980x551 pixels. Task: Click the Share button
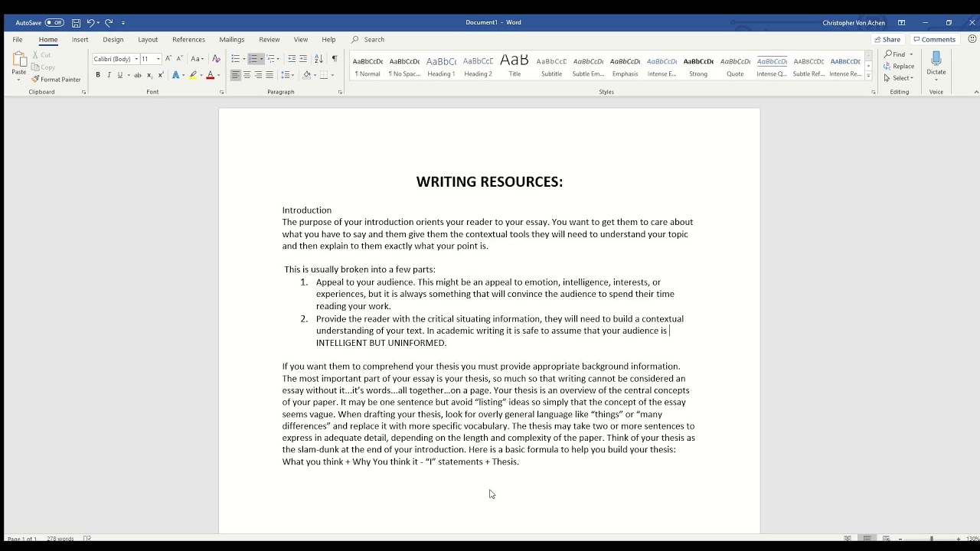point(887,40)
